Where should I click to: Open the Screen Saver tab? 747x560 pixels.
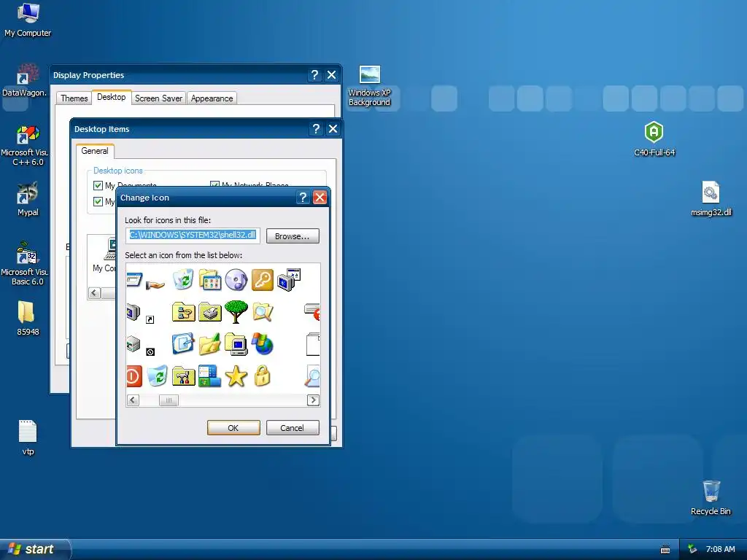click(158, 98)
